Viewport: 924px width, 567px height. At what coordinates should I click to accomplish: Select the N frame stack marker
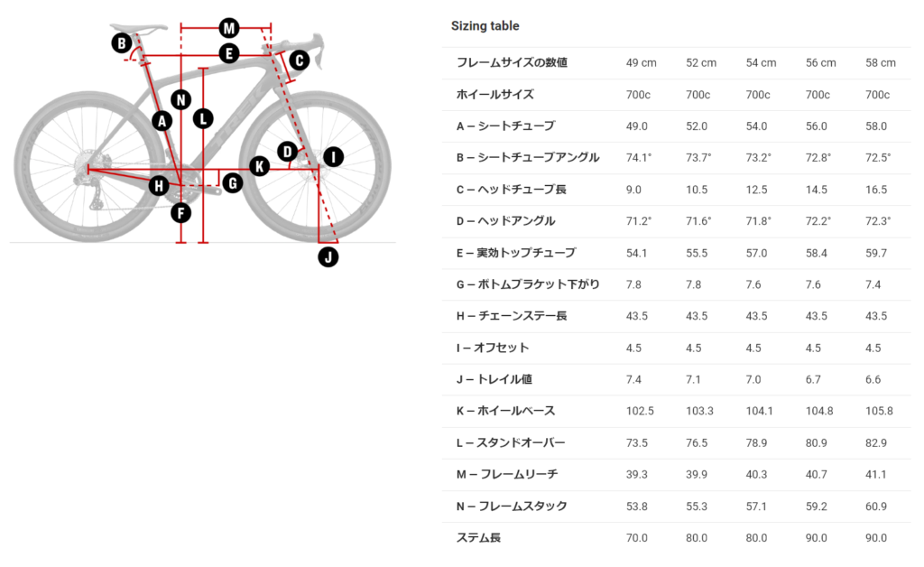(x=181, y=99)
